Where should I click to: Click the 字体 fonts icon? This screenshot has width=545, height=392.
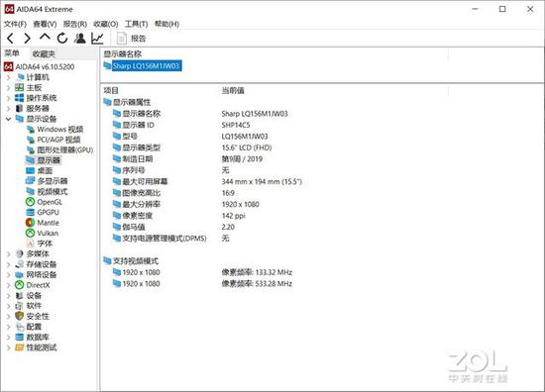click(31, 244)
